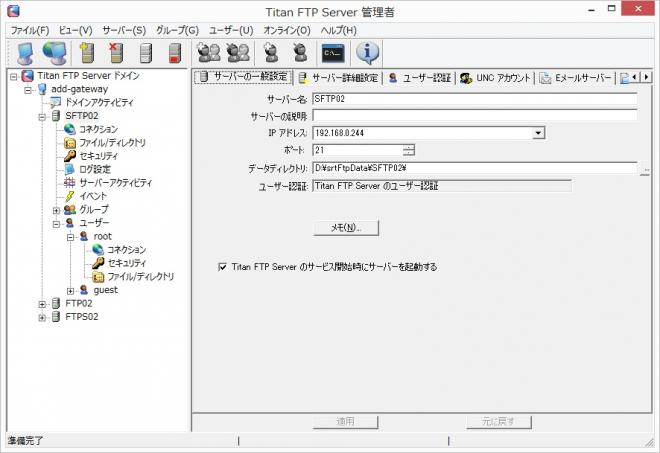
Task: Click the delete group toolbar icon
Action: click(x=238, y=53)
